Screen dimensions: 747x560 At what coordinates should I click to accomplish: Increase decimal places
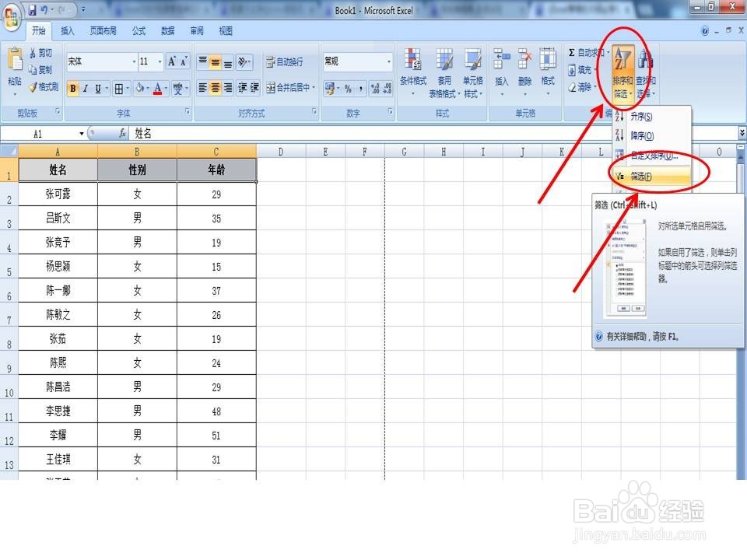[375, 88]
